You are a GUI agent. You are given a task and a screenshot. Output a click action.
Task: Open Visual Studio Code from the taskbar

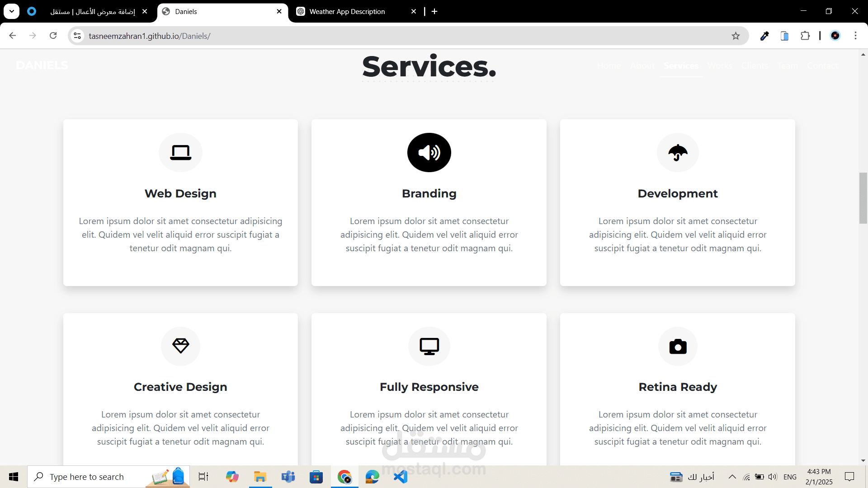pos(401,477)
